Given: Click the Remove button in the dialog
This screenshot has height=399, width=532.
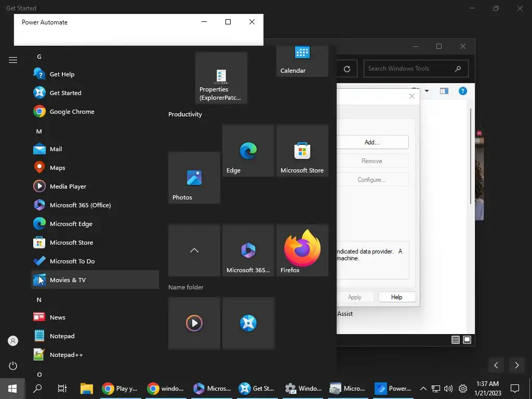Looking at the screenshot, I should pyautogui.click(x=373, y=161).
